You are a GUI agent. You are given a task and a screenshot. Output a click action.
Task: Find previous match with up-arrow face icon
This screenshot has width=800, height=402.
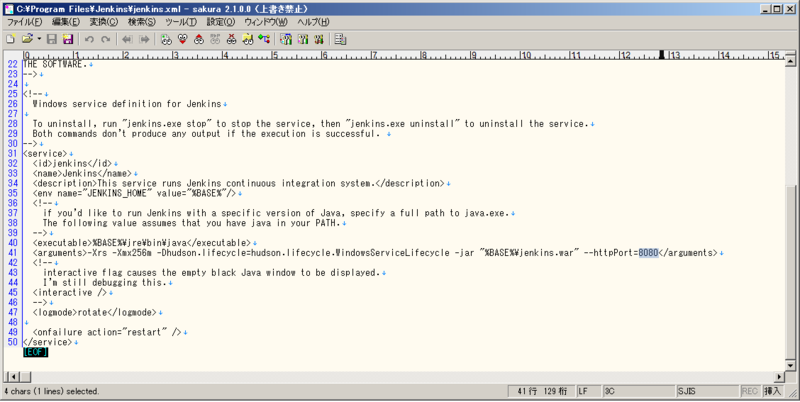199,39
